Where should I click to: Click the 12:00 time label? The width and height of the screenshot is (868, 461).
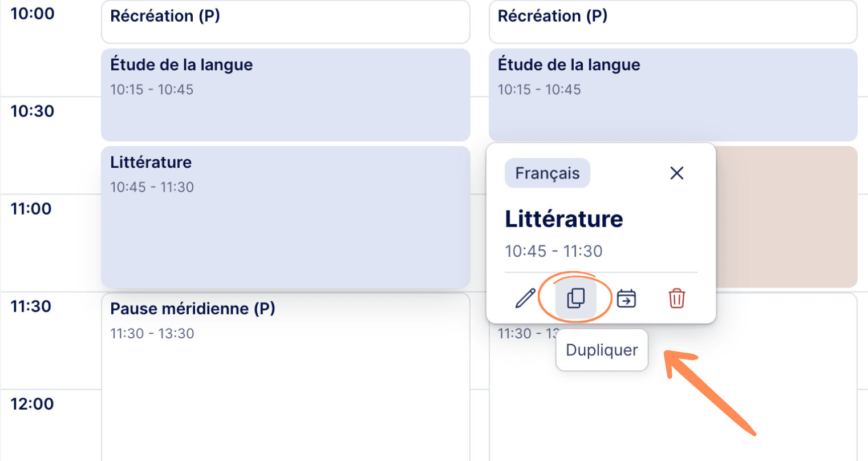[32, 404]
